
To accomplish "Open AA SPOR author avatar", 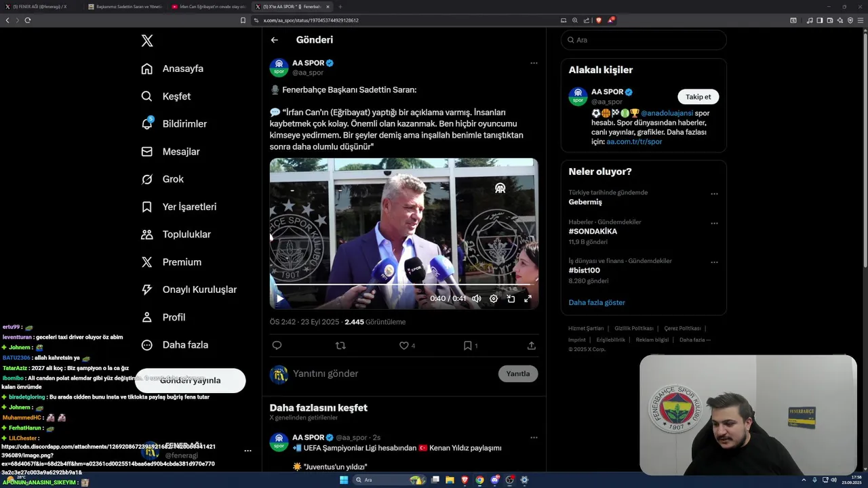I will (x=279, y=68).
